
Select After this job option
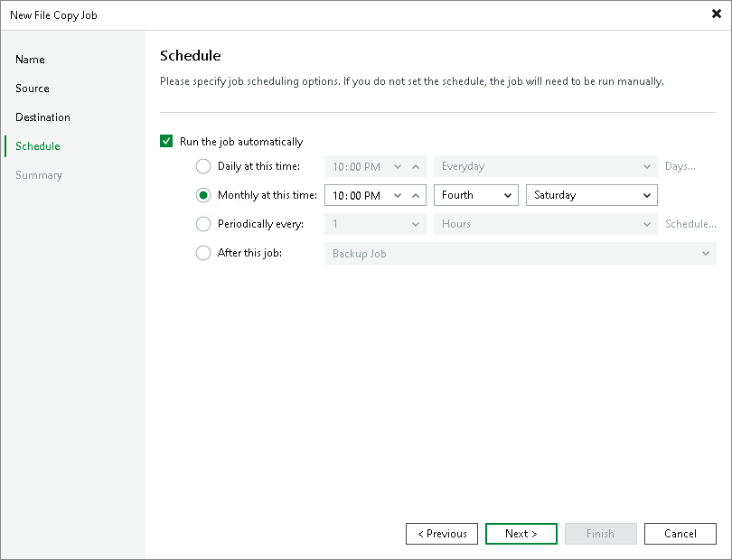203,253
